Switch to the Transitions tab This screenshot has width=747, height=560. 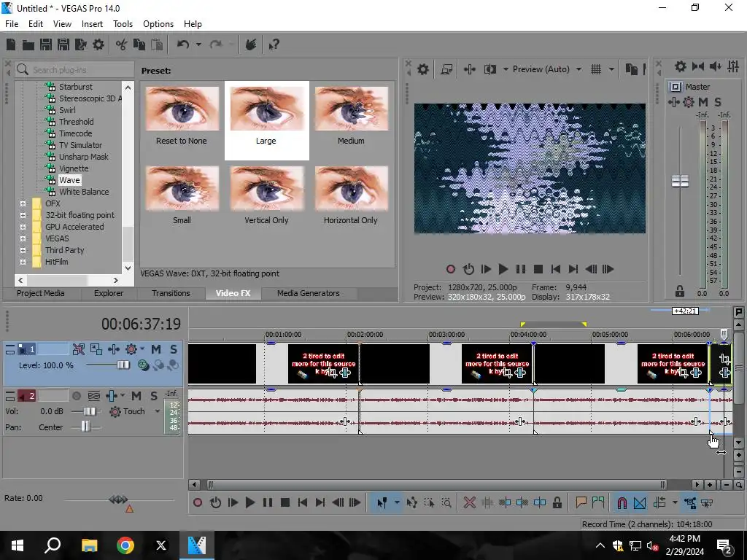[171, 293]
